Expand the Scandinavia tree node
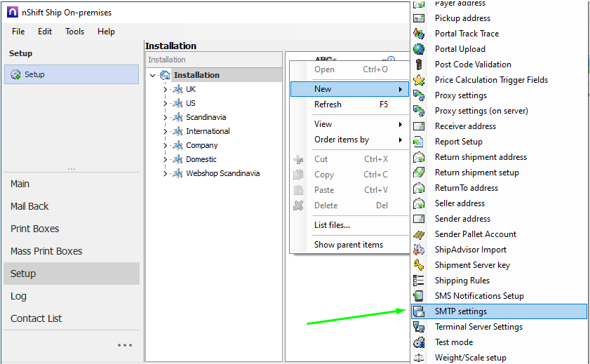This screenshot has height=364, width=590. pos(165,117)
